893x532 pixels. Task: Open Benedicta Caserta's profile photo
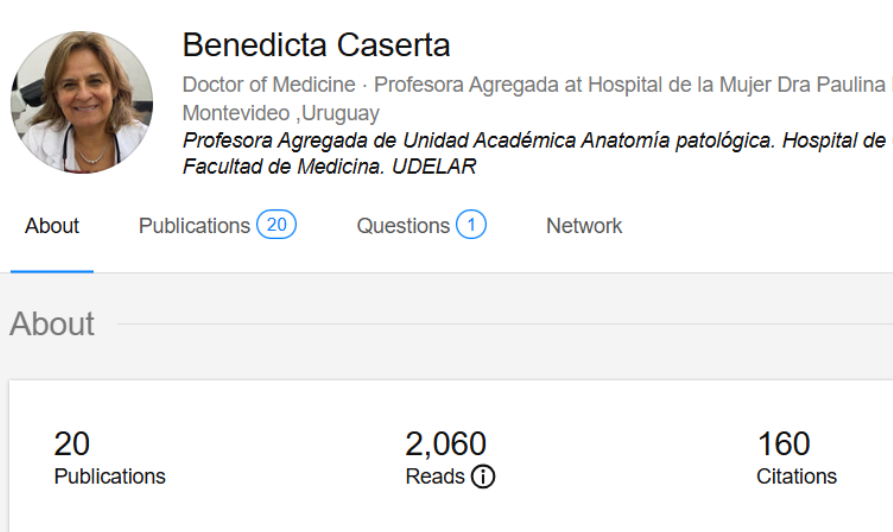pos(82,101)
